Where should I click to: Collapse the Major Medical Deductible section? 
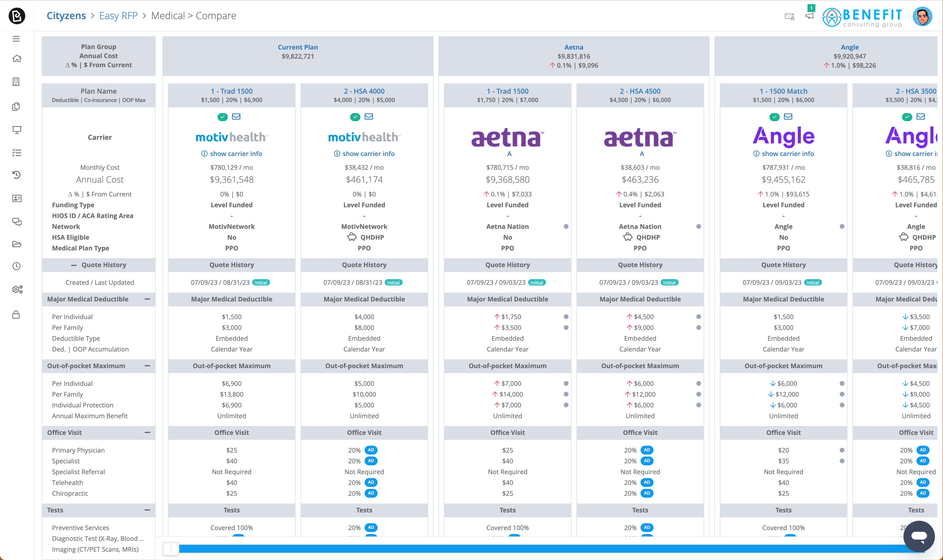147,299
